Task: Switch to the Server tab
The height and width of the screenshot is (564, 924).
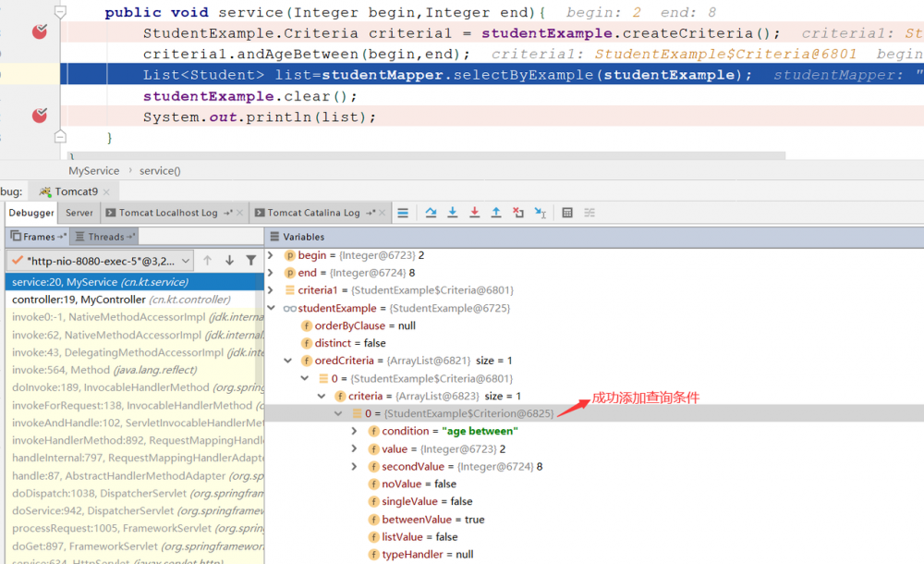Action: (x=79, y=213)
